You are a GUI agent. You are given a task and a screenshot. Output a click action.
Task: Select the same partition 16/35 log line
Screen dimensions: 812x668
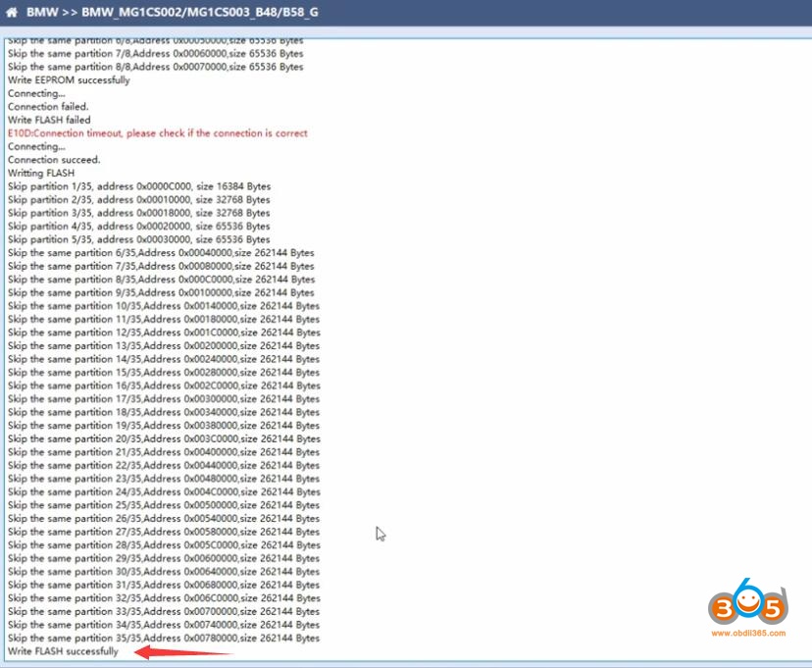tap(164, 385)
